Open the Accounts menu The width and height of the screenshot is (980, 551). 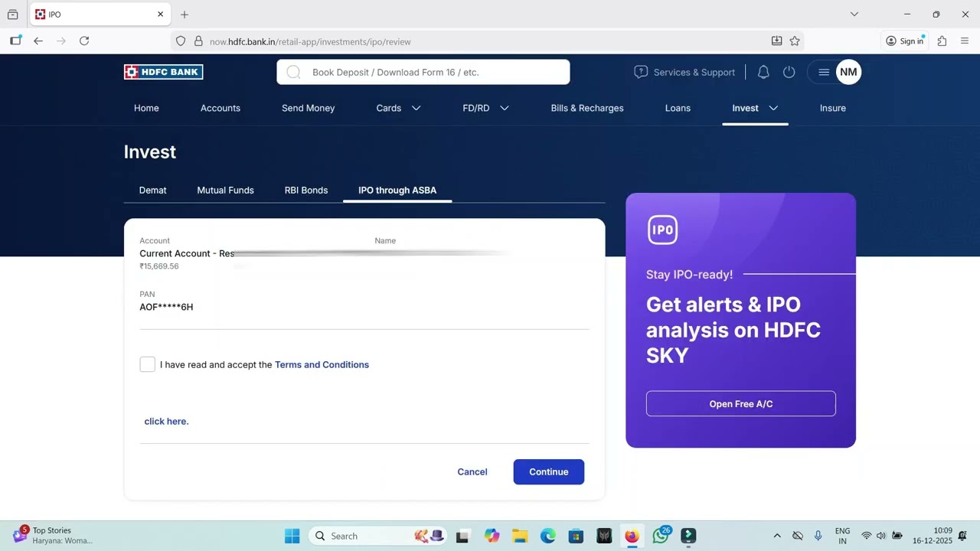pos(220,108)
